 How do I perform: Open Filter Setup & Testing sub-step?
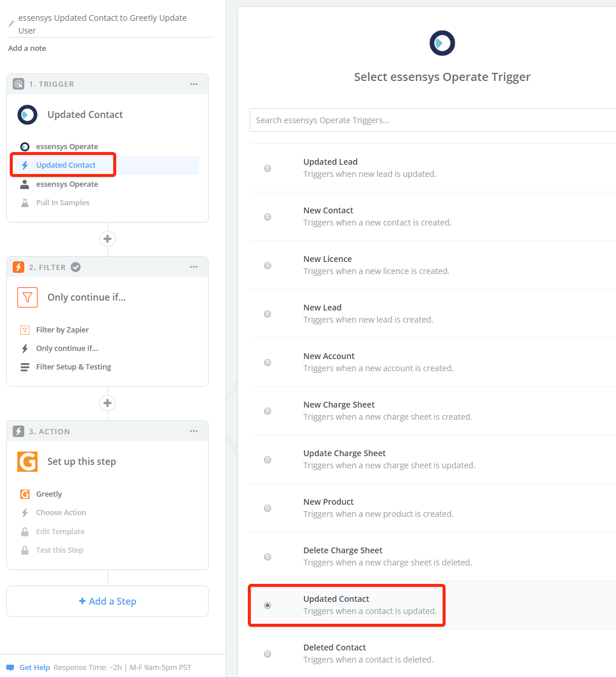click(73, 367)
